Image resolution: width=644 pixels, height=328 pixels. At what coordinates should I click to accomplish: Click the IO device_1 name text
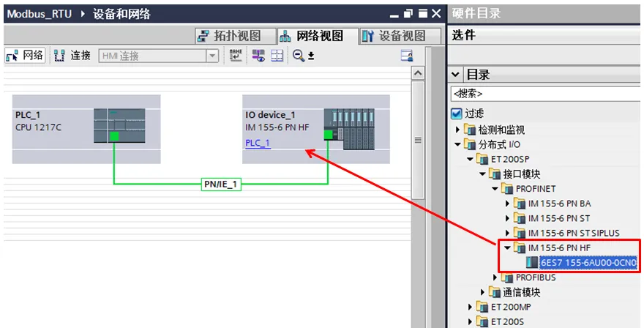point(270,115)
